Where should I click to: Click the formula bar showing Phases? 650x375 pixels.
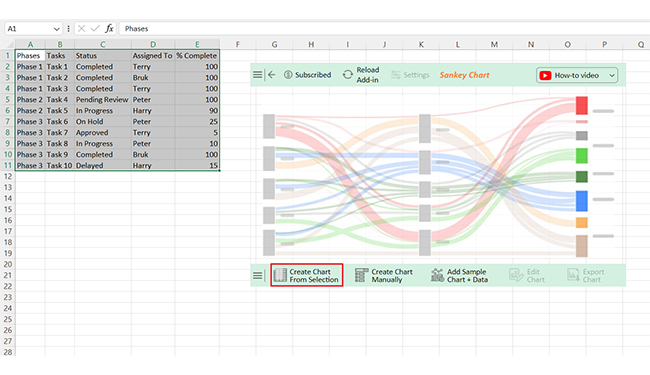385,29
